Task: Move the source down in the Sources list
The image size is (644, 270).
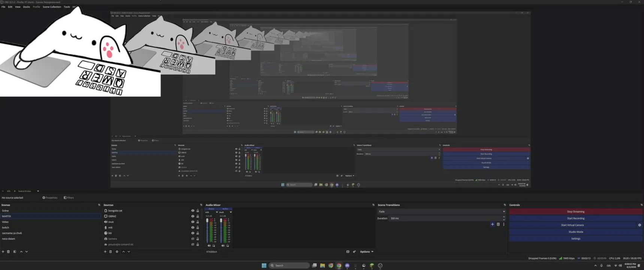Action: click(129, 252)
